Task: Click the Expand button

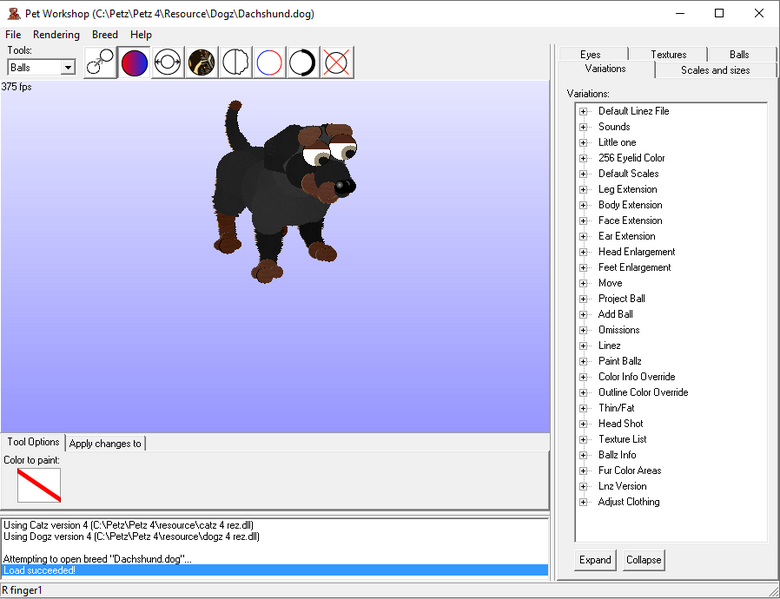Action: click(x=595, y=560)
